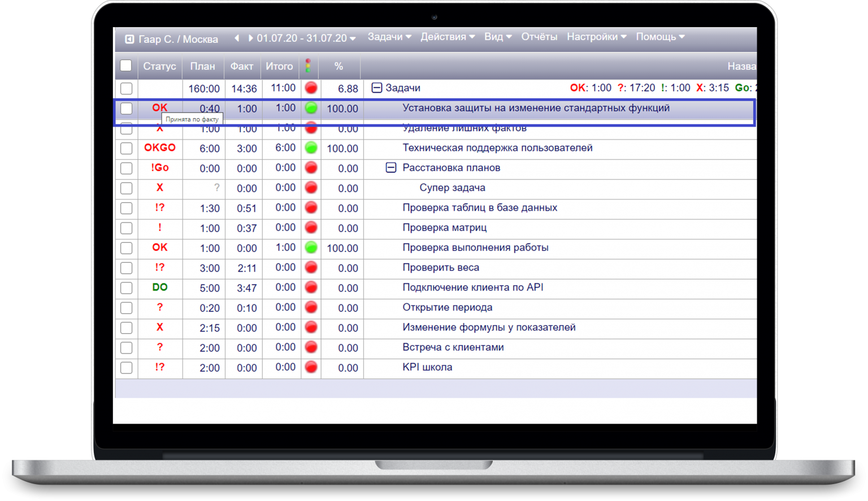Open the task Встреча с клиентами

(x=453, y=347)
